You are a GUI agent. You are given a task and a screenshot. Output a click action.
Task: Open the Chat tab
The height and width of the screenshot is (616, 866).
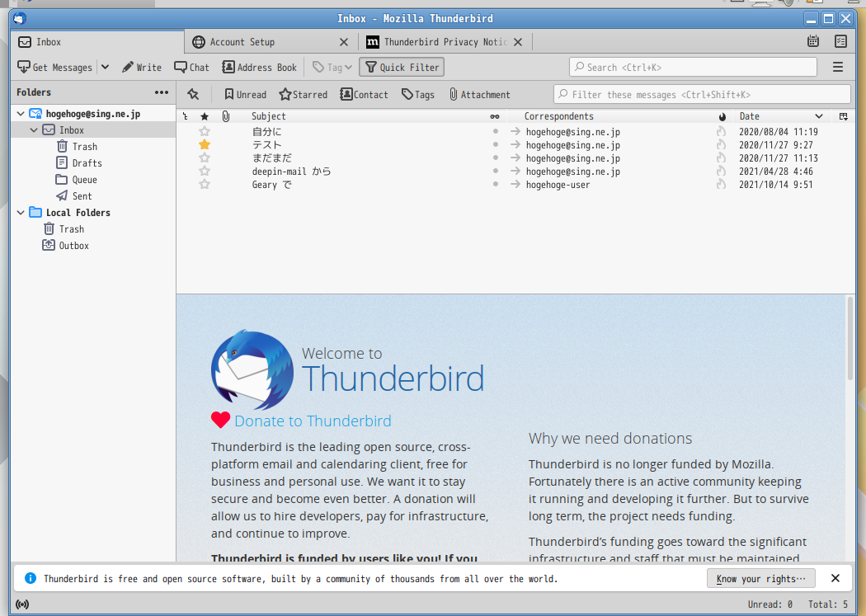[191, 68]
